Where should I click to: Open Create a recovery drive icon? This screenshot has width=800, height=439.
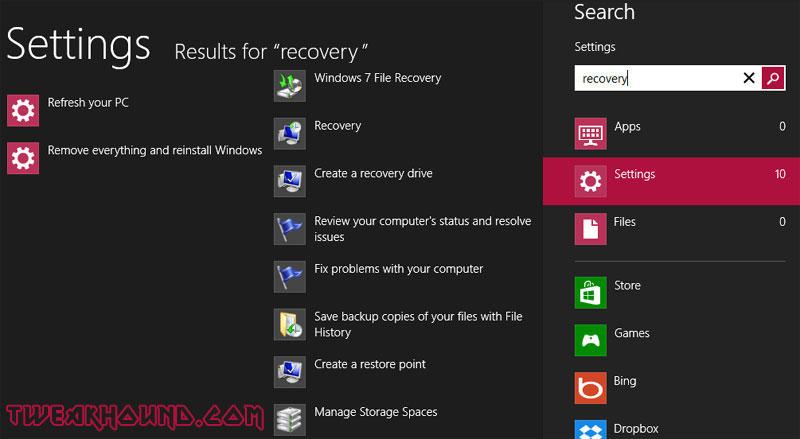[x=290, y=181]
